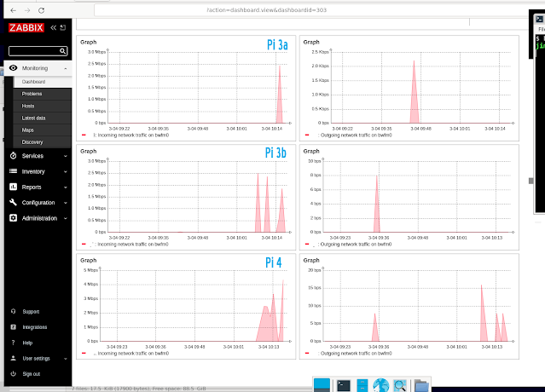Click the Sign out power icon
545x392 pixels.
point(13,373)
